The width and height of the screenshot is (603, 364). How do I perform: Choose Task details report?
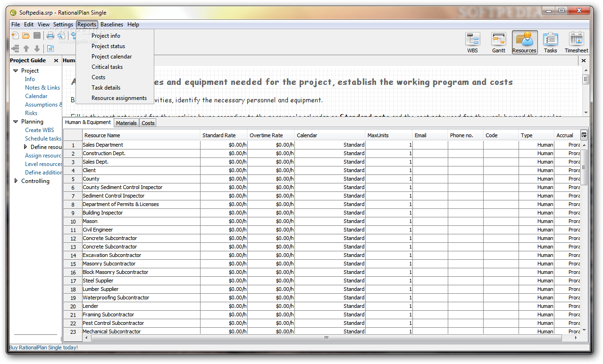point(115,88)
